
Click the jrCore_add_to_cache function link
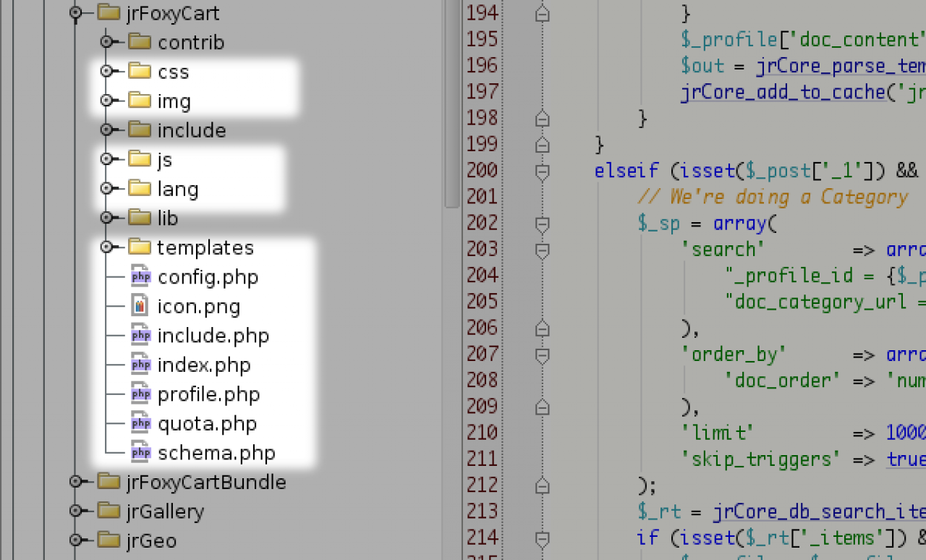tap(782, 92)
